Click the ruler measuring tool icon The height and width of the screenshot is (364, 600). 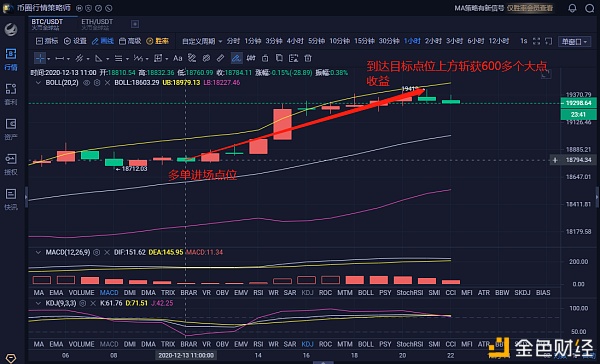click(220, 58)
